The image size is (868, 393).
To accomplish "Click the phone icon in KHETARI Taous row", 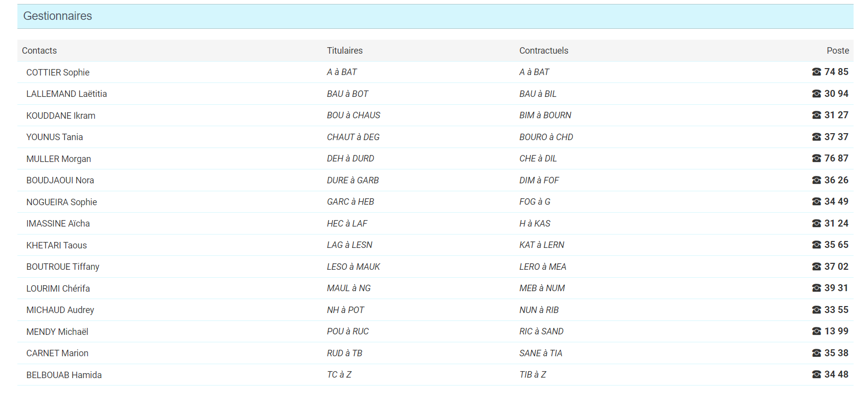I will point(816,245).
